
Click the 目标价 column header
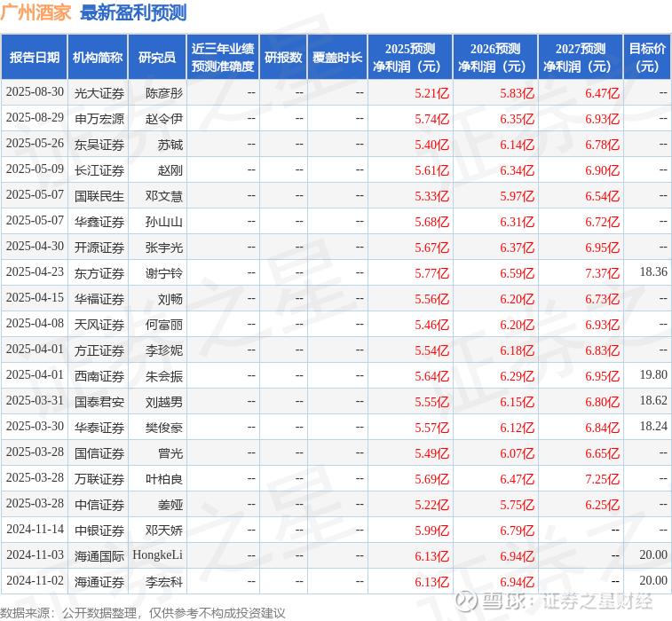point(647,58)
